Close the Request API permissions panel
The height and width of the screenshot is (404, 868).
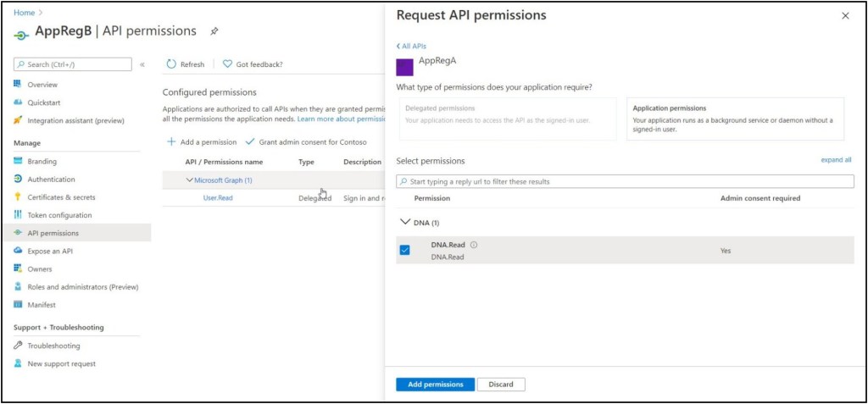[844, 16]
